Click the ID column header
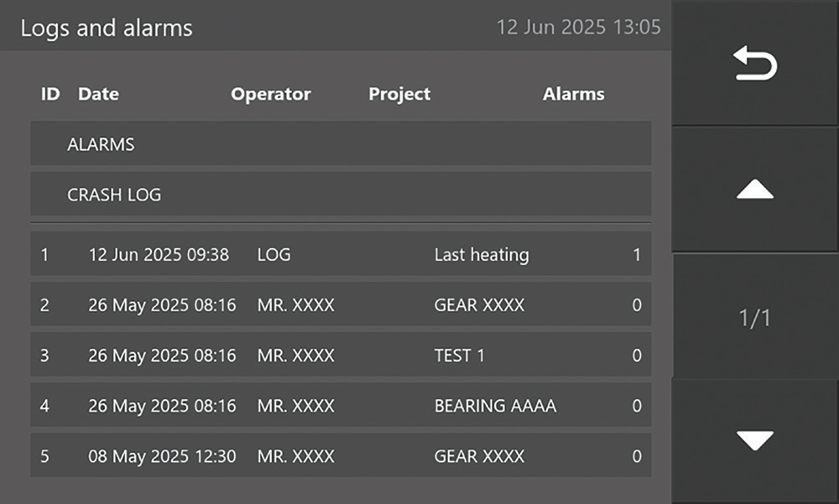Viewport: 839px width, 504px height. pyautogui.click(x=50, y=94)
